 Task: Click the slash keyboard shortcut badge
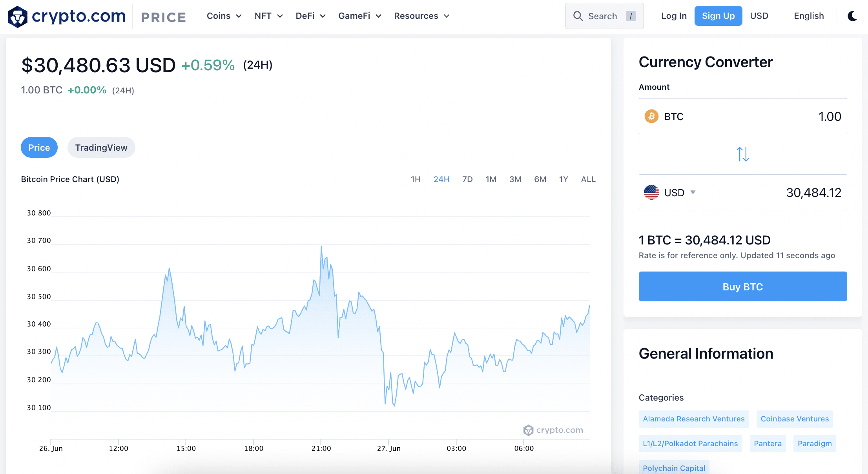(x=631, y=16)
